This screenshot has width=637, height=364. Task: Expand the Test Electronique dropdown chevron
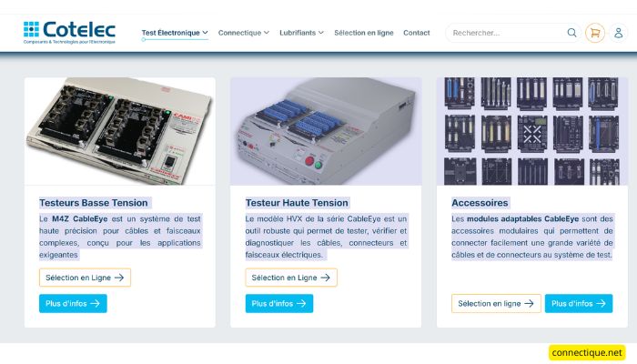[205, 33]
